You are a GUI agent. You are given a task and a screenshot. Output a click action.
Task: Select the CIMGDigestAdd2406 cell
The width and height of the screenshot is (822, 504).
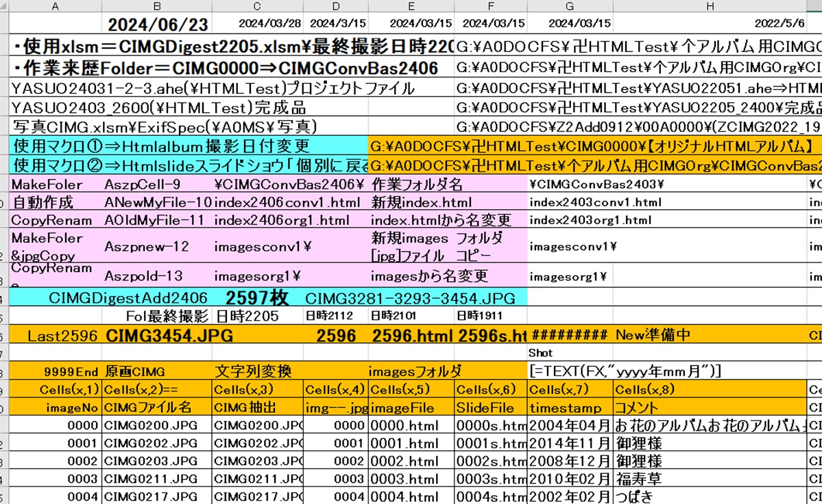(x=128, y=298)
